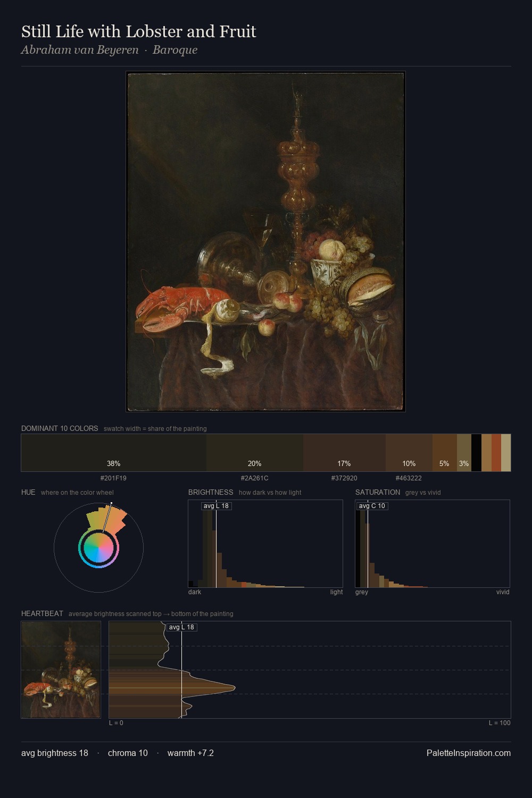
Task: Click the heartbeat brightness peak
Action: pos(234,688)
